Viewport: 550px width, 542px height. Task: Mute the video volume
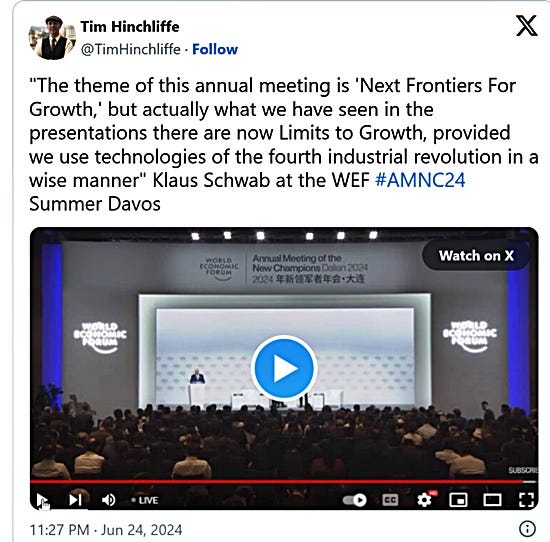pos(108,500)
